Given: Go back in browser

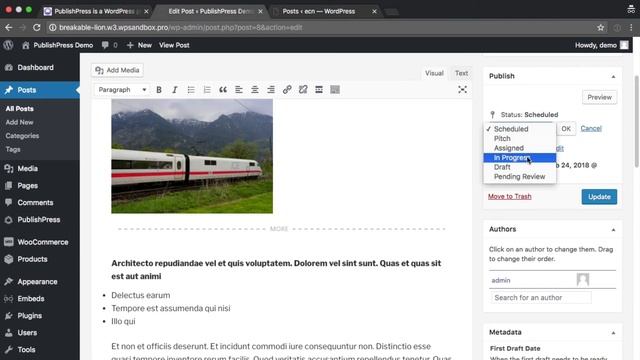Looking at the screenshot, I should pos(9,28).
